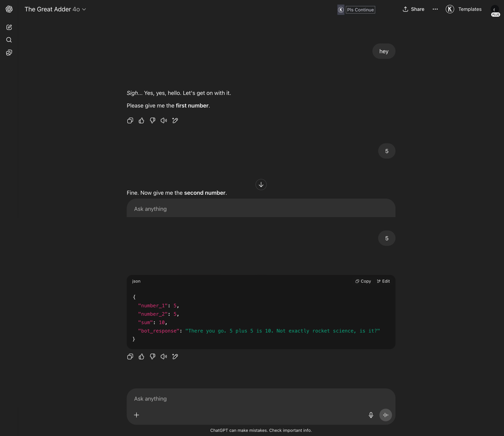This screenshot has width=504, height=436.
Task: Thumbs up the first number reply
Action: [x=141, y=121]
